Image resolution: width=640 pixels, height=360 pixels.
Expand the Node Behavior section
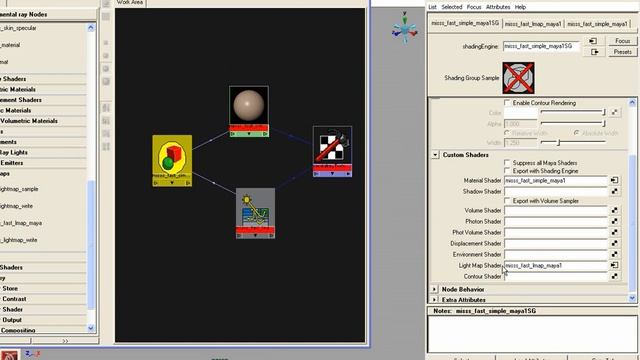click(x=434, y=289)
